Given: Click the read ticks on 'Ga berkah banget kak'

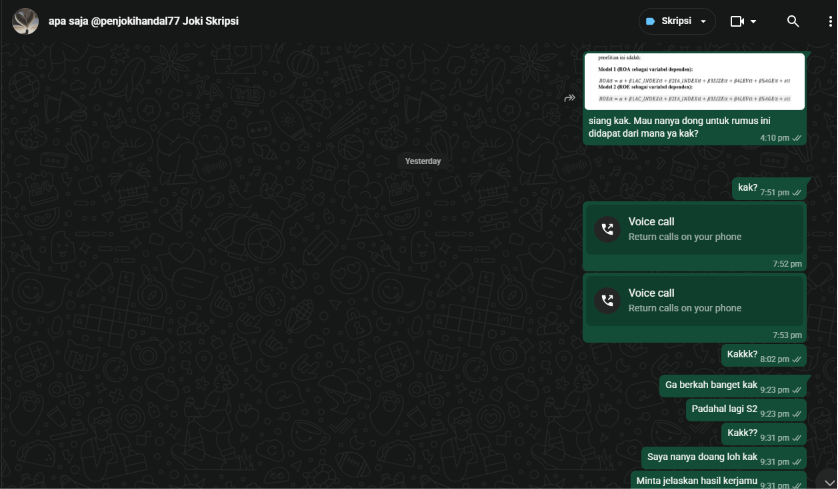Looking at the screenshot, I should (x=797, y=390).
